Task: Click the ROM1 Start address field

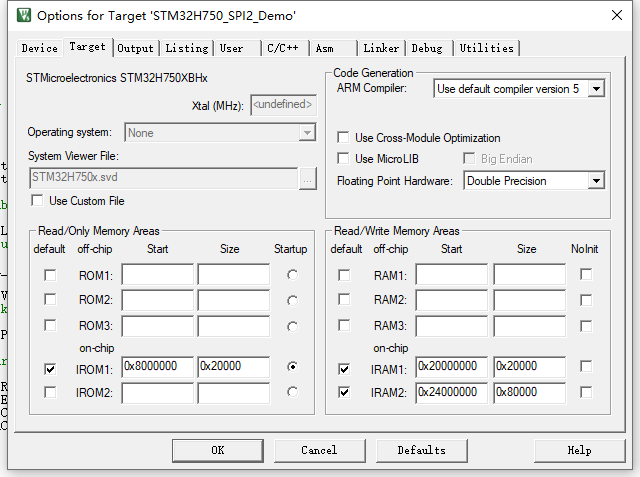Action: (x=158, y=274)
